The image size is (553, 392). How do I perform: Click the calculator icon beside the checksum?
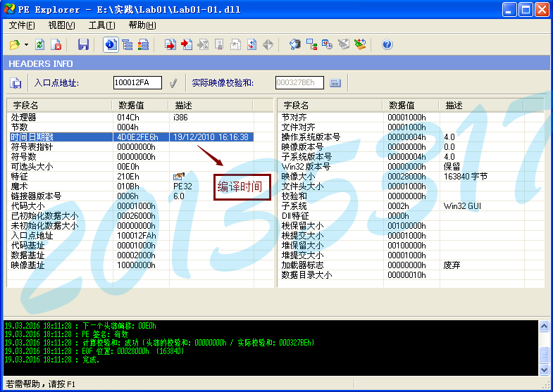pos(335,83)
